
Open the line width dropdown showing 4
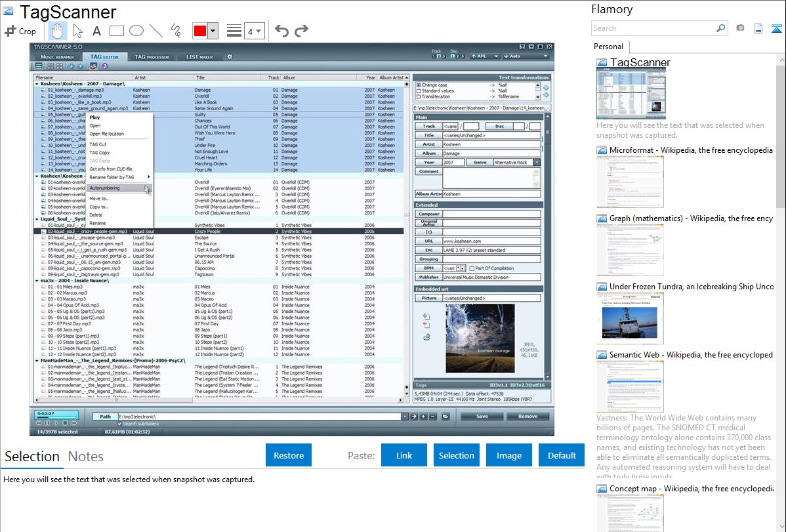[254, 31]
